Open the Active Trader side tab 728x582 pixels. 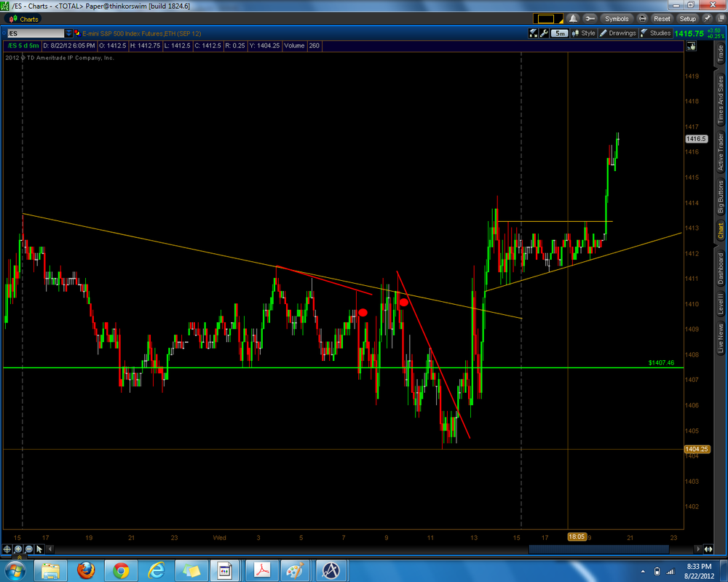[x=721, y=152]
